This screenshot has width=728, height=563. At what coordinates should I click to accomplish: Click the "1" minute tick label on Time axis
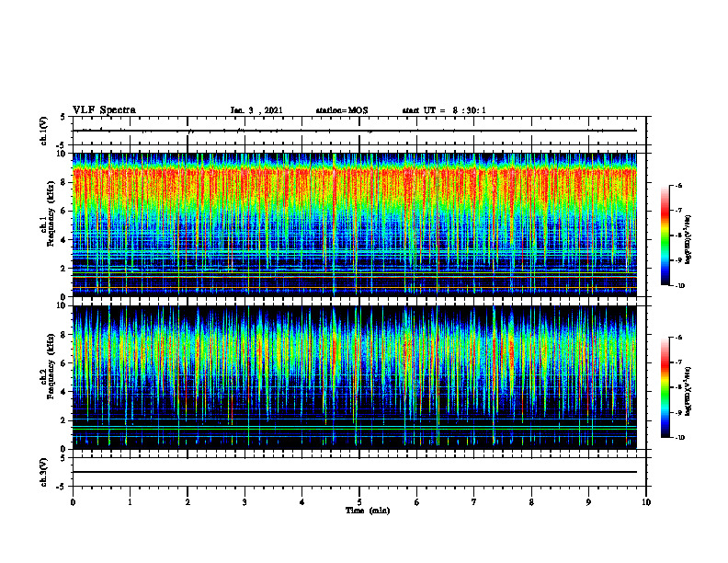pos(130,502)
